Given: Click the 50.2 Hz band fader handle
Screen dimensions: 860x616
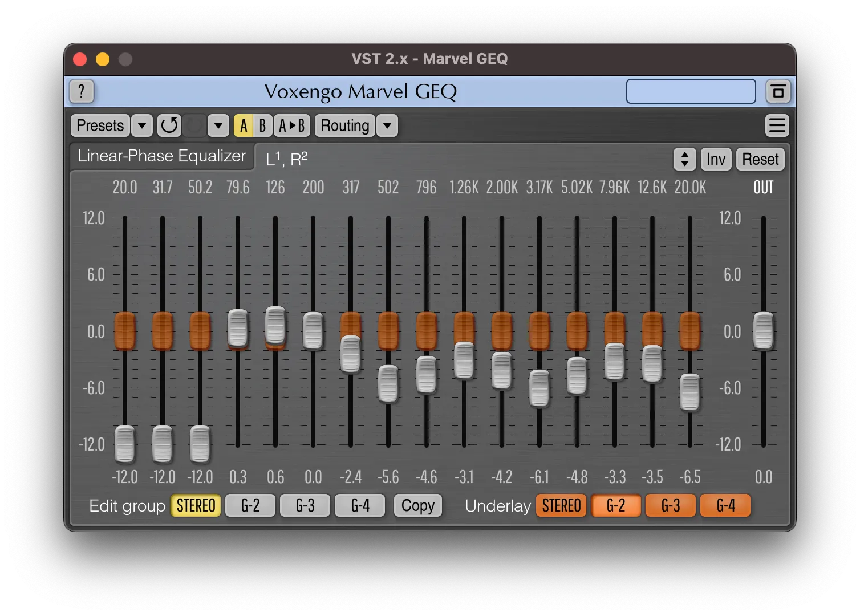Looking at the screenshot, I should (x=200, y=444).
